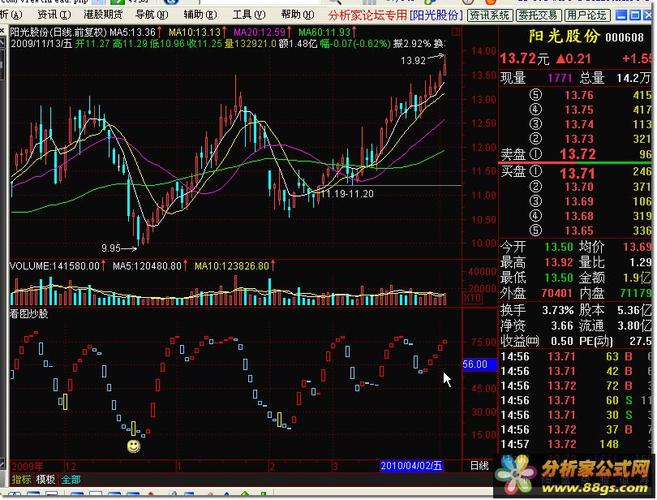
Task: Click the 看图炒股 indicator title
Action: click(29, 314)
